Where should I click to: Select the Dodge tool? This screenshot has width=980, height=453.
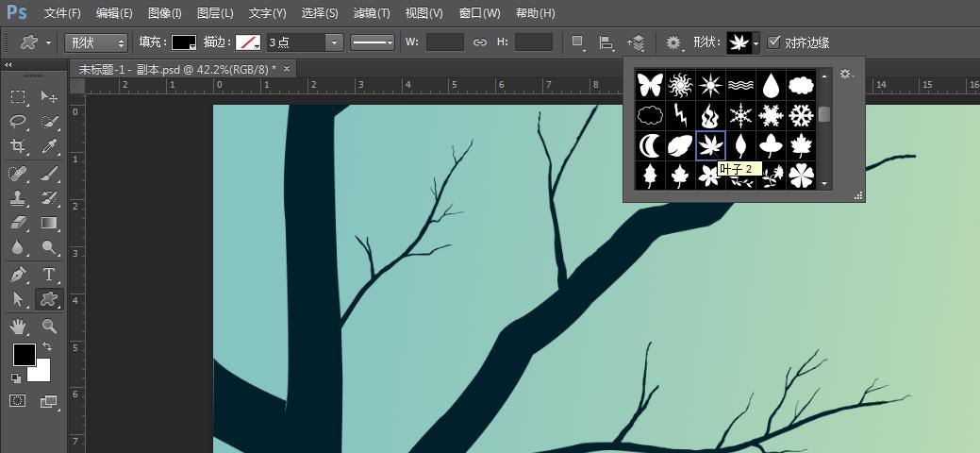49,248
